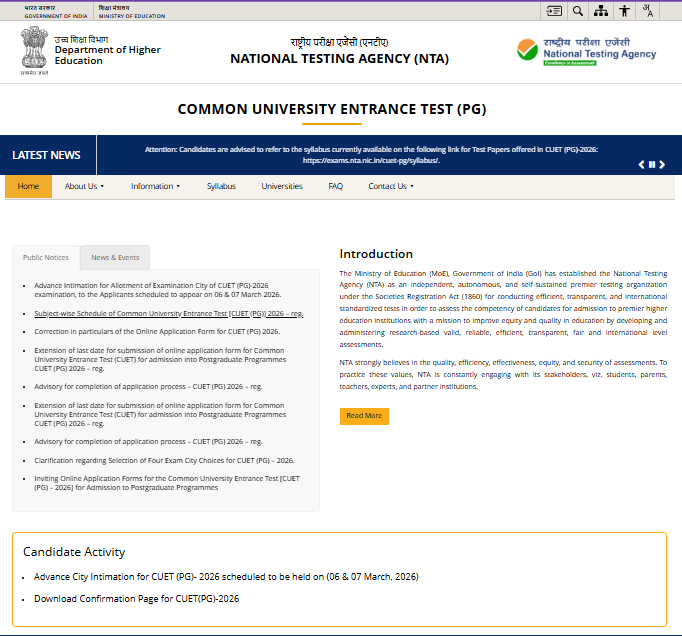
Task: Show next news with right arrow
Action: (x=662, y=165)
